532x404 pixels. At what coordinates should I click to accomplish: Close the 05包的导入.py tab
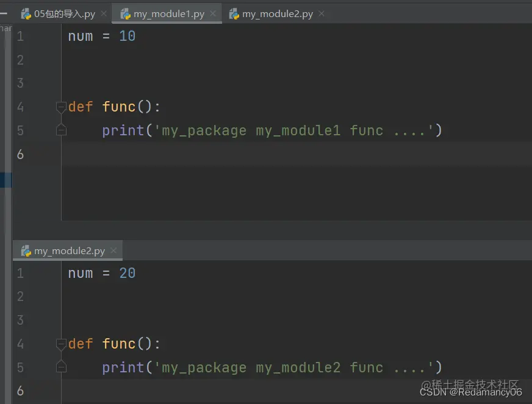(x=104, y=13)
